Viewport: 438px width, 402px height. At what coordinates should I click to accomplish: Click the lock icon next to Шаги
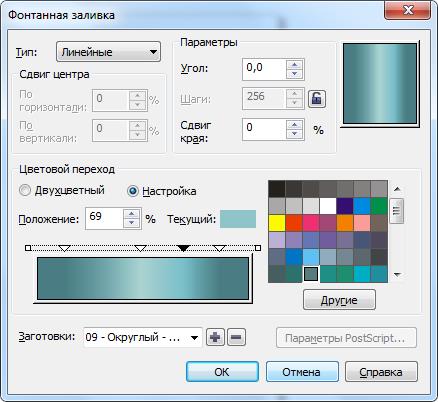tap(316, 99)
